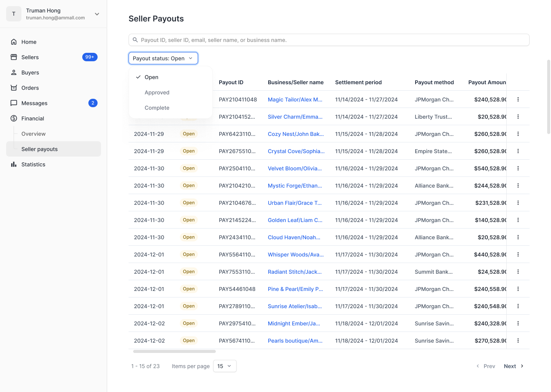551x392 pixels.
Task: Click the Prev page button
Action: pyautogui.click(x=486, y=366)
